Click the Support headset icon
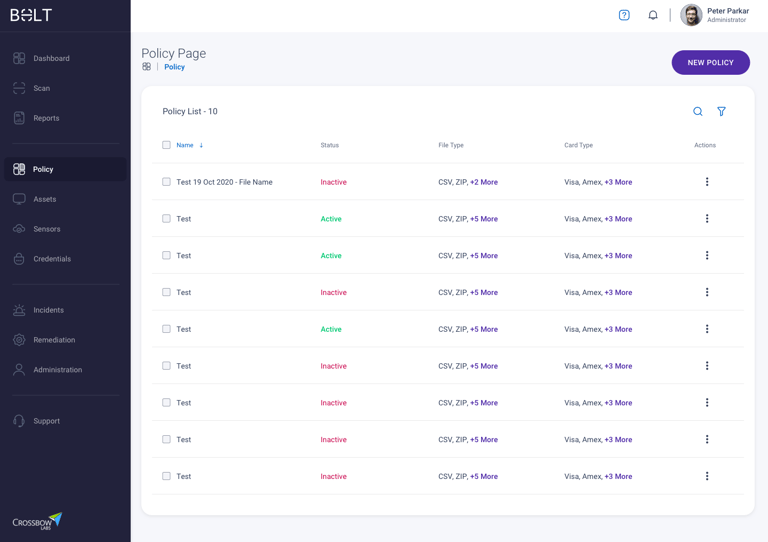The width and height of the screenshot is (768, 542). (19, 421)
